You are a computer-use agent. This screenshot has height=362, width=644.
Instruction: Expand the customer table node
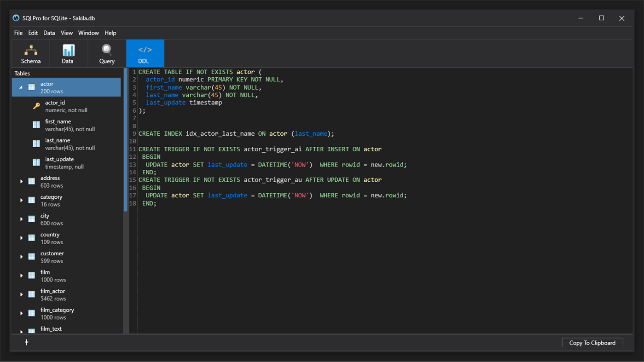pyautogui.click(x=21, y=257)
